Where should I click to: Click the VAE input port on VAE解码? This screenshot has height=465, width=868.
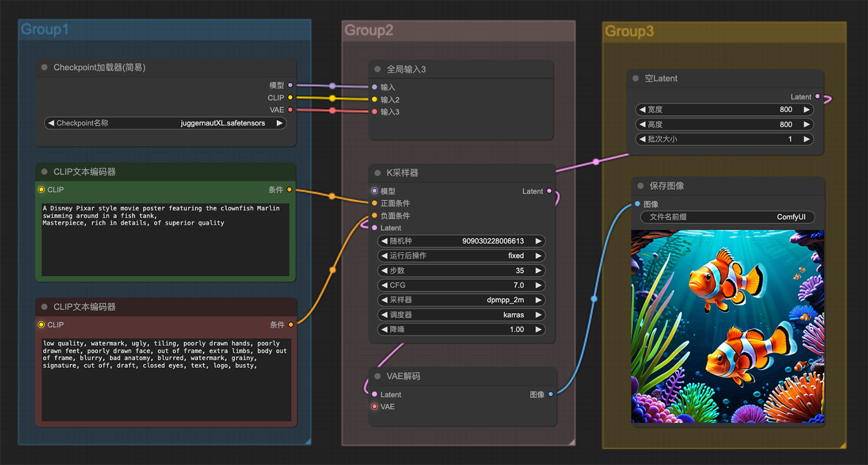pyautogui.click(x=374, y=407)
